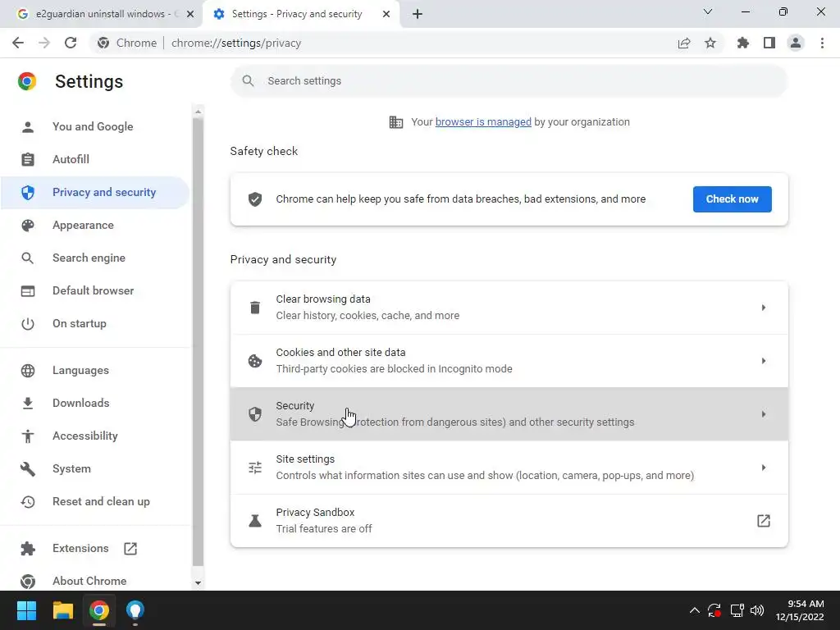Viewport: 840px width, 630px height.
Task: Expand Clear browsing data arrow
Action: pyautogui.click(x=764, y=308)
